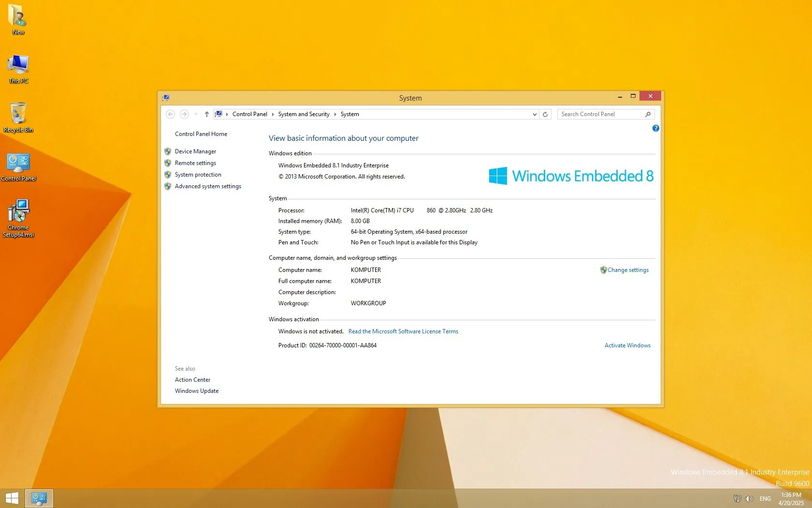The height and width of the screenshot is (508, 812).
Task: Switch ENG input language in the taskbar
Action: (x=765, y=498)
